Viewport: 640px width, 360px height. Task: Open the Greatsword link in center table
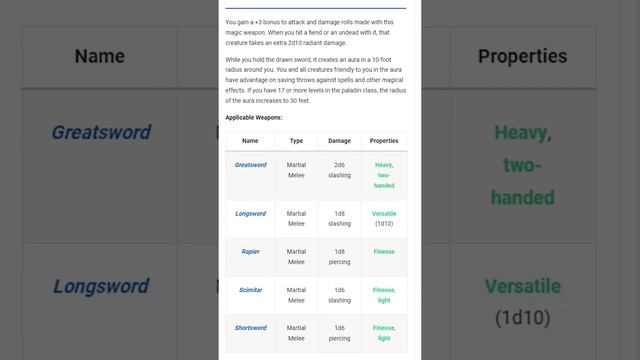(250, 165)
